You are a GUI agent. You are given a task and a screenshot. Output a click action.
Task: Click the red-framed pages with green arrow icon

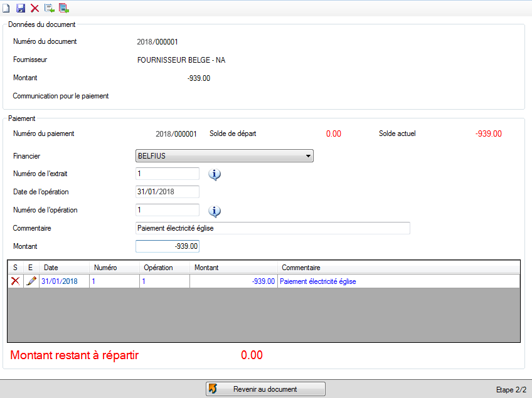64,8
